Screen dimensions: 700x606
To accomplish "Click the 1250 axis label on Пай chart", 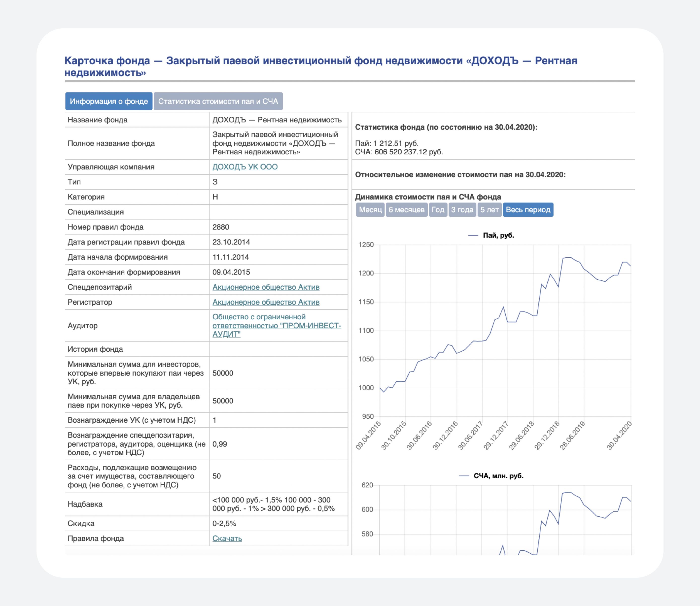I will click(x=366, y=244).
